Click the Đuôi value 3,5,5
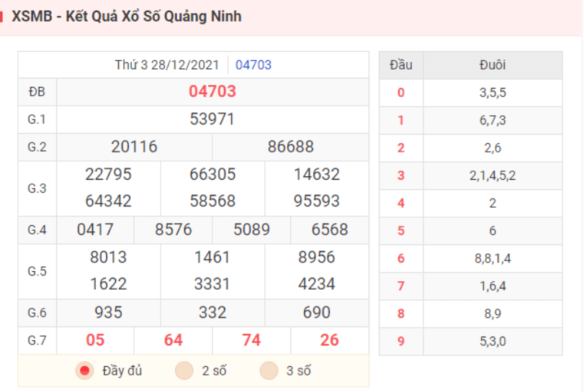This screenshot has width=584, height=392. coord(493,93)
